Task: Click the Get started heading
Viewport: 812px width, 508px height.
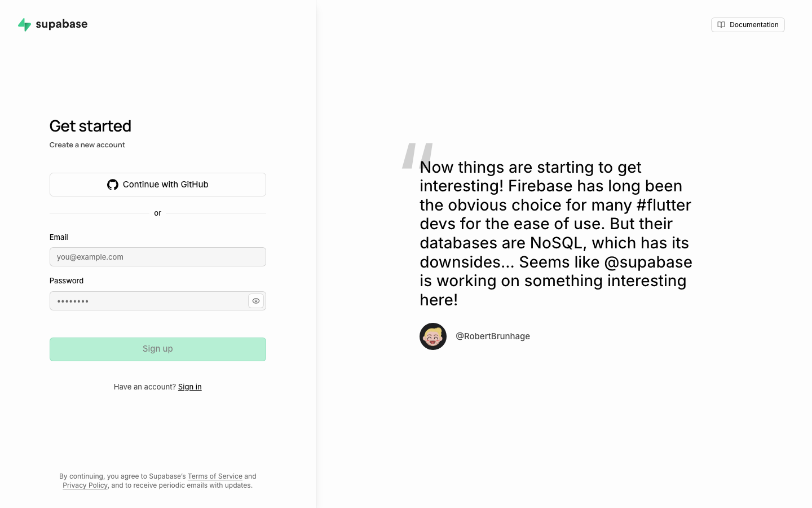Action: pos(90,126)
